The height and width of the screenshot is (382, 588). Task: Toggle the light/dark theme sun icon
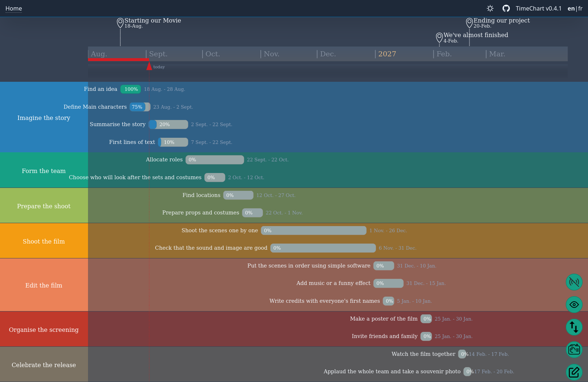pos(490,8)
